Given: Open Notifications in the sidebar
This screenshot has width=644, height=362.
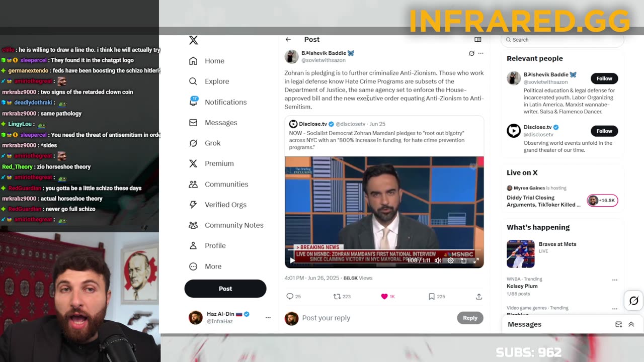Looking at the screenshot, I should (225, 102).
